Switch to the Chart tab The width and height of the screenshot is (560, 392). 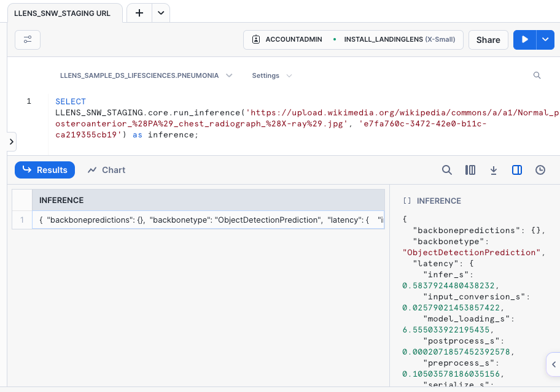tap(106, 170)
